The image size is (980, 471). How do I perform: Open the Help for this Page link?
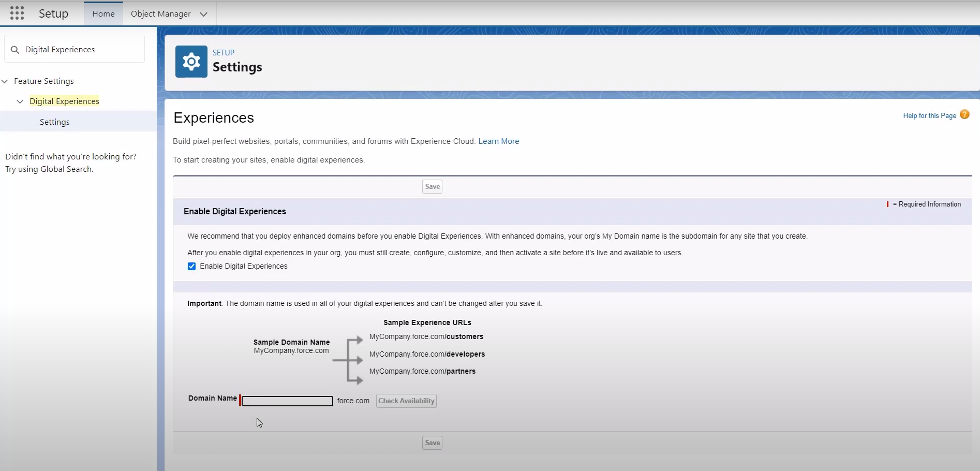(929, 116)
